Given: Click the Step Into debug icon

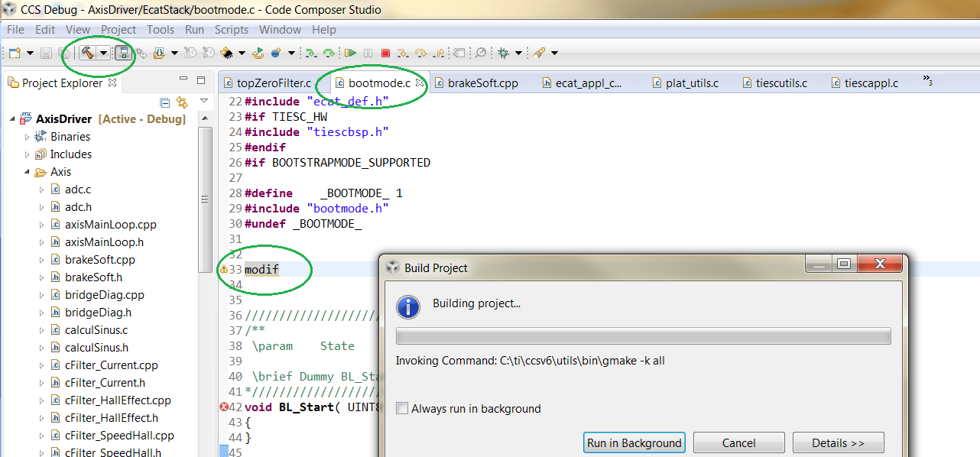Looking at the screenshot, I should pos(403,53).
